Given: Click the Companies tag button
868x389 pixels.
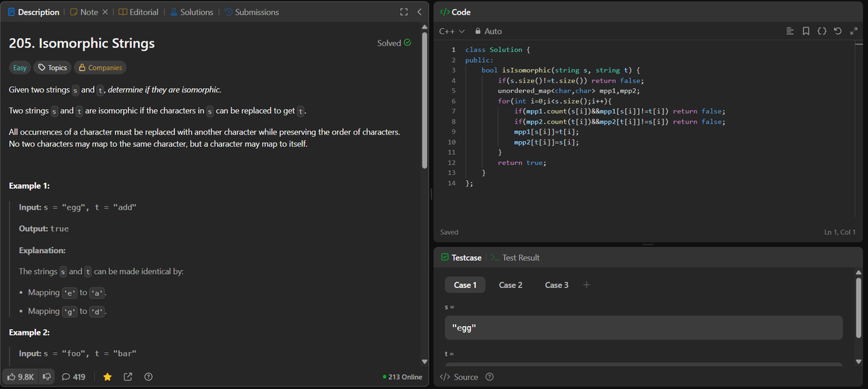Looking at the screenshot, I should 100,67.
